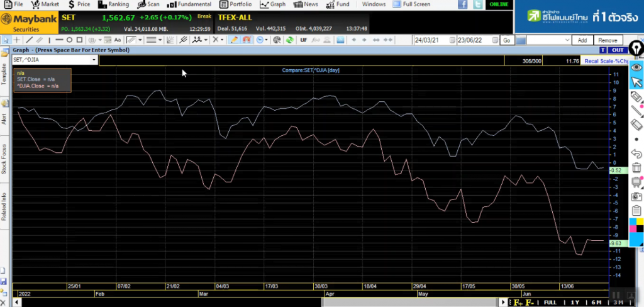Open the Scan menu

(x=148, y=4)
